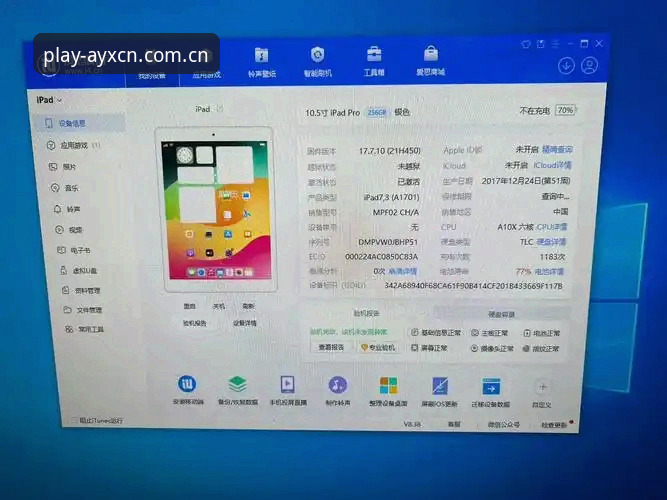Click the 主板正常 status item
Viewport: 667px width, 500px height.
pyautogui.click(x=490, y=333)
